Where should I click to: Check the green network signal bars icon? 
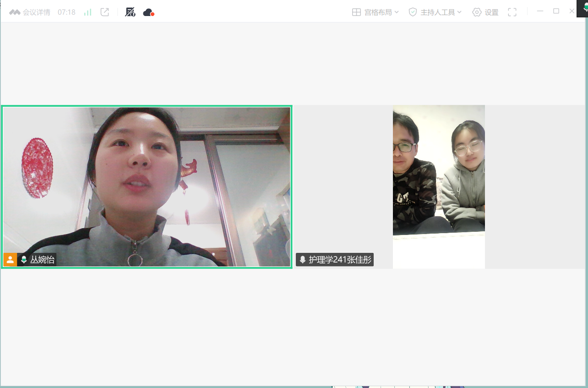87,12
